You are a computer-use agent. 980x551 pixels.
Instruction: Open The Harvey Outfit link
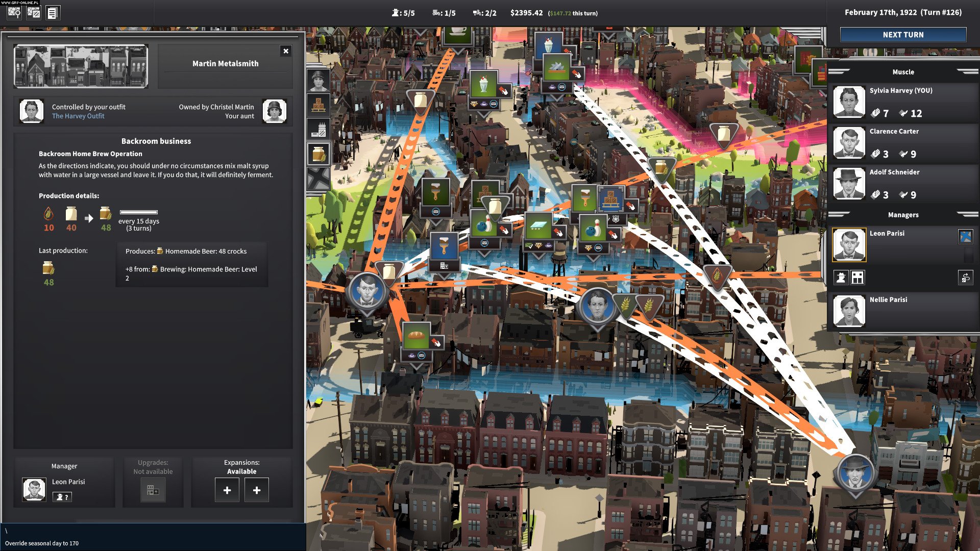78,116
